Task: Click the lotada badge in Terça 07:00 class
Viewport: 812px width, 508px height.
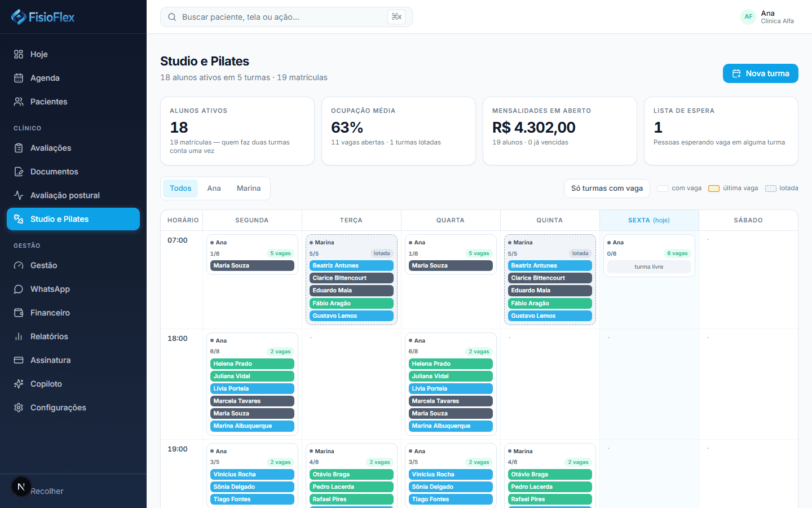Action: [382, 253]
